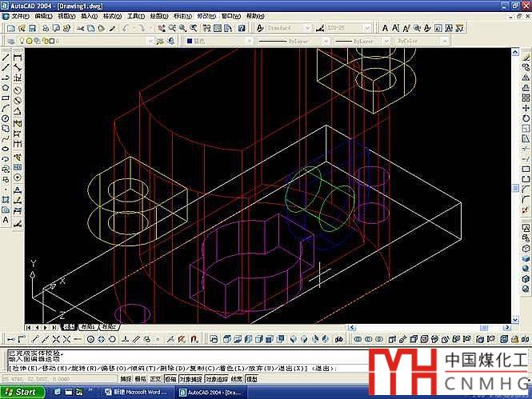Select the Move tool in Modify toolbar
The height and width of the screenshot is (399, 532).
pos(526,108)
